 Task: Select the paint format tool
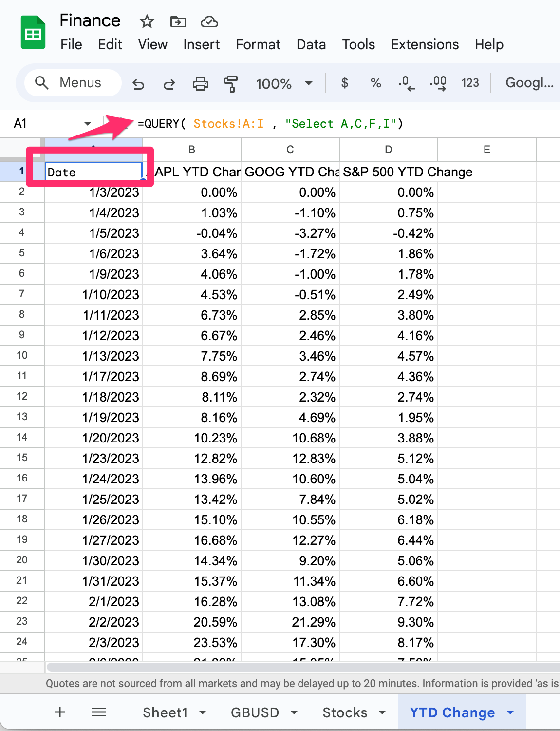(x=231, y=84)
